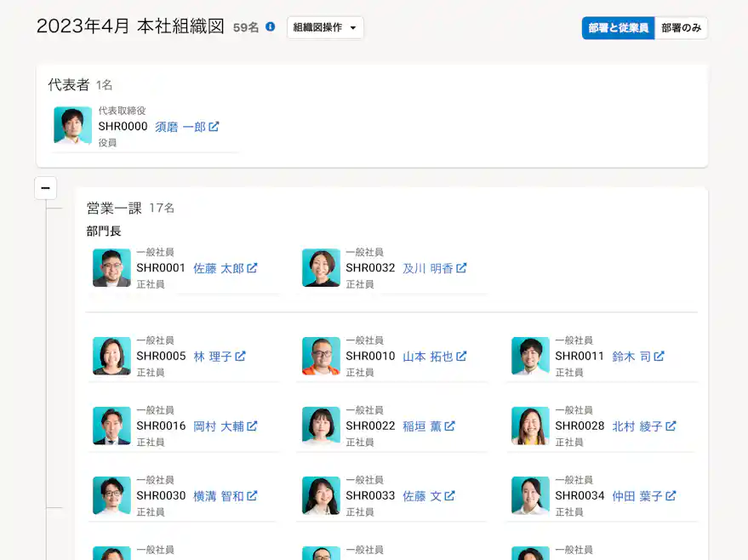Screen dimensions: 748x560
Task: Click 須磨 一郎's profile photo
Action: [72, 125]
